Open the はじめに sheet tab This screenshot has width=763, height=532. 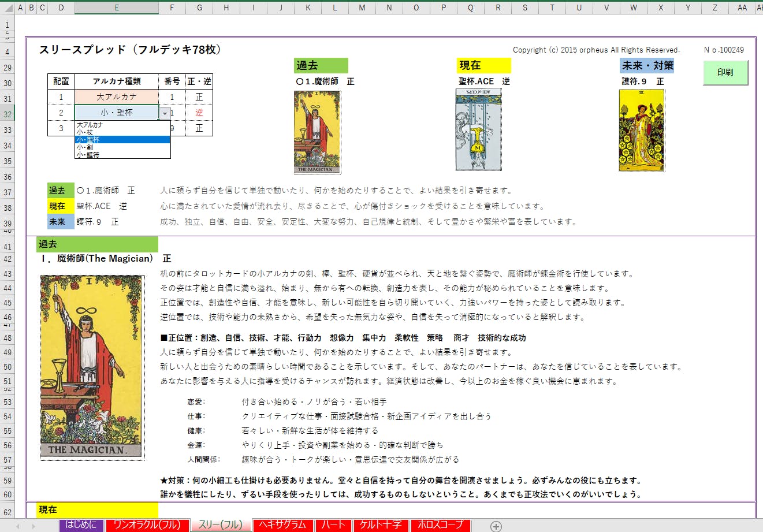tap(81, 524)
